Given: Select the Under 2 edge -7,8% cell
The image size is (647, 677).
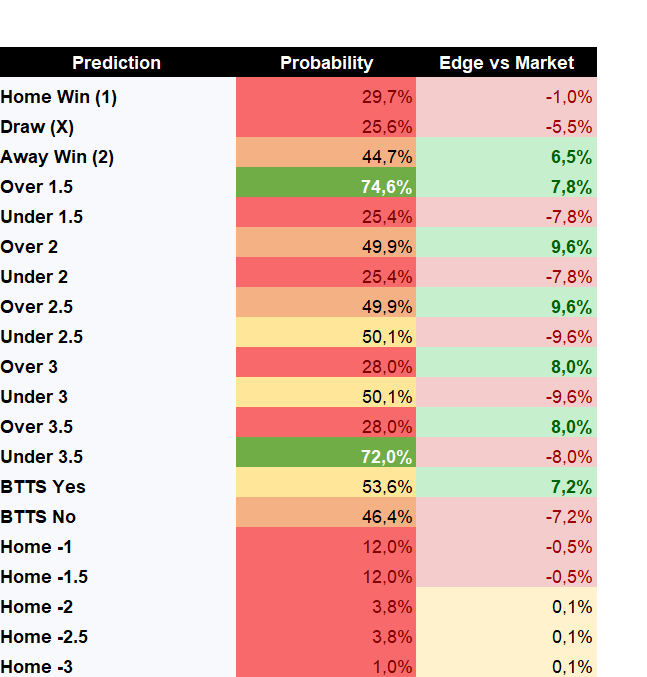Looking at the screenshot, I should pos(506,277).
